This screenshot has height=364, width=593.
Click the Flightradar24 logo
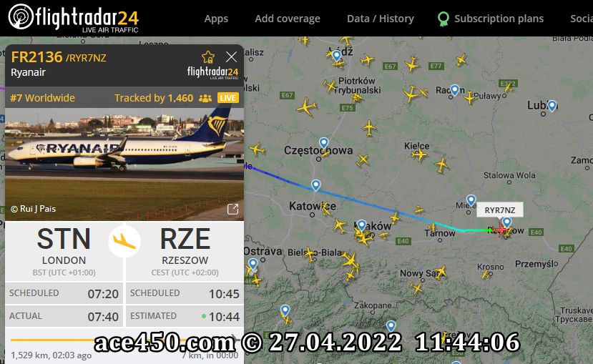point(74,18)
